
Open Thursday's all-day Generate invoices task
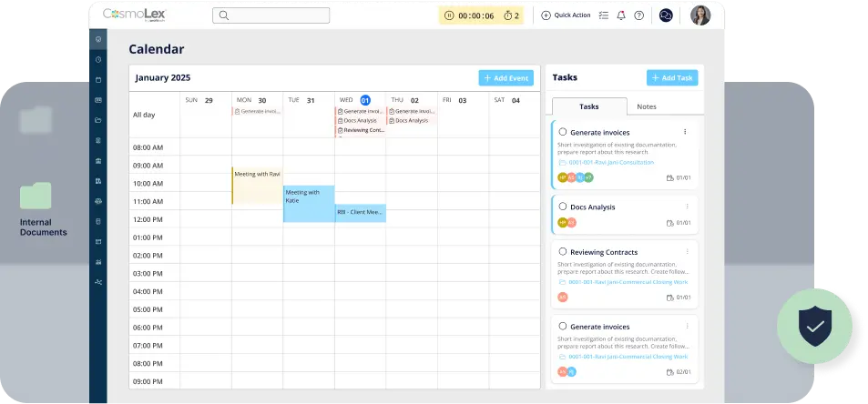[x=412, y=111]
